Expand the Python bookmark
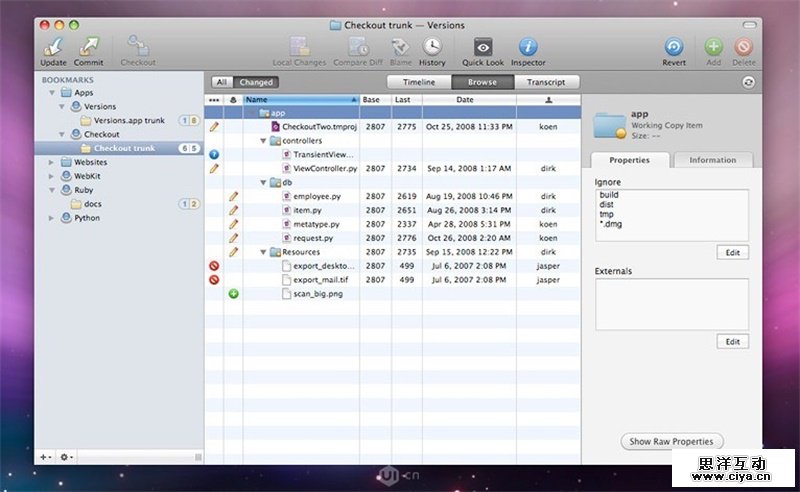 [x=52, y=218]
